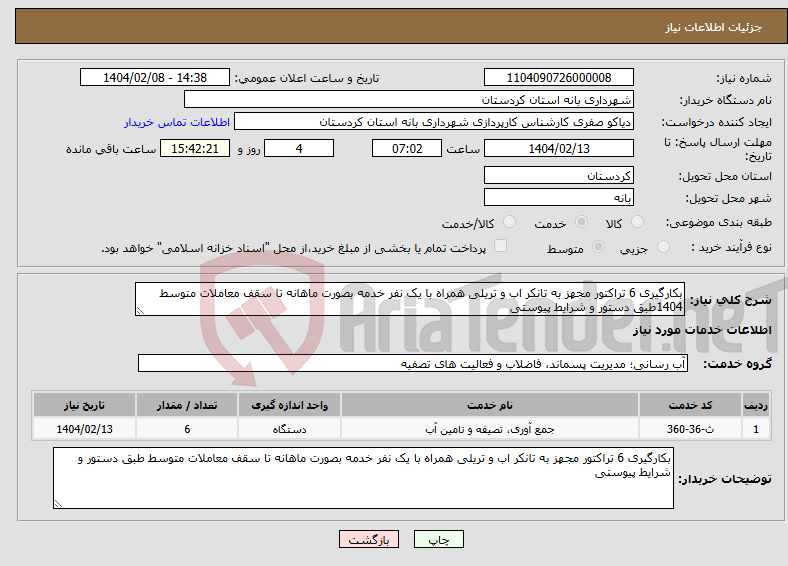The width and height of the screenshot is (788, 566).
Task: Click service code cell ث-36-360
Action: coord(690,429)
